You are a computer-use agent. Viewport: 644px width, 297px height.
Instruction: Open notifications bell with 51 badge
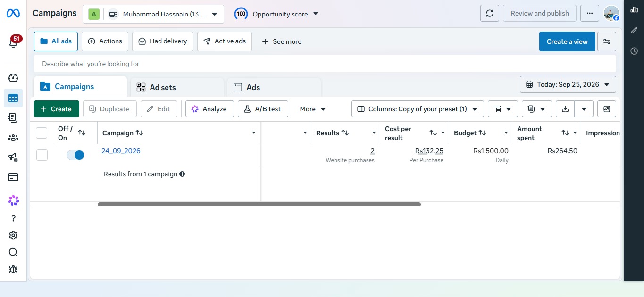click(x=13, y=42)
